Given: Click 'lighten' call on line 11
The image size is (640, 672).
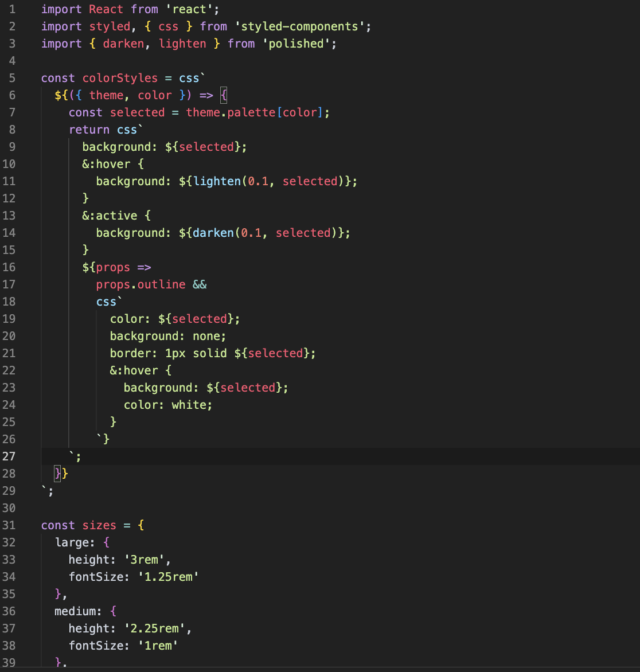Looking at the screenshot, I should pos(217,181).
